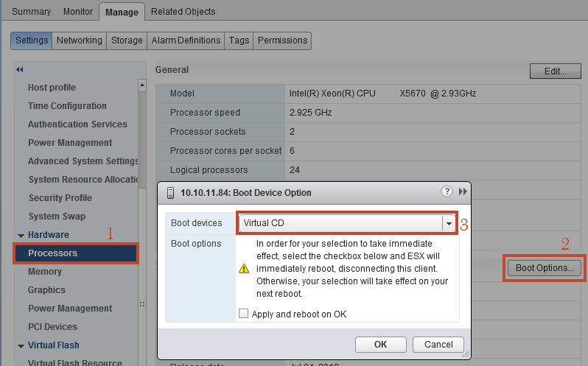
Task: Select the Networking sub-tab
Action: click(x=80, y=41)
